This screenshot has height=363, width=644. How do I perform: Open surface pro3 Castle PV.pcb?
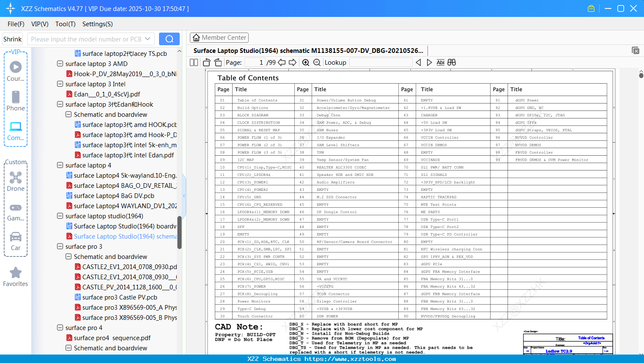pyautogui.click(x=115, y=297)
